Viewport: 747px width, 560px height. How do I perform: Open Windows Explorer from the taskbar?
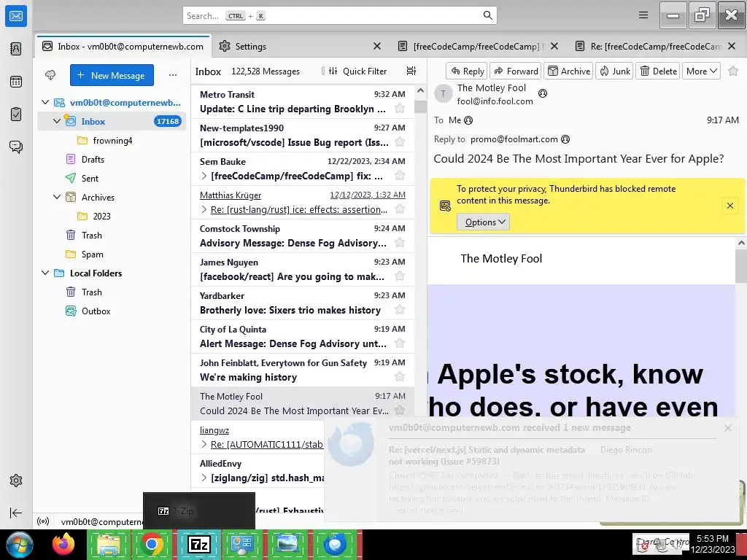[x=109, y=544]
